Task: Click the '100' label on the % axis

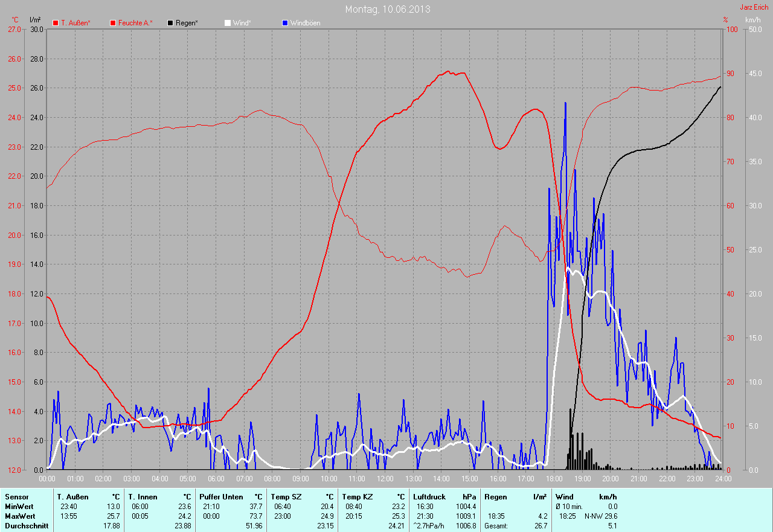Action: coord(731,29)
